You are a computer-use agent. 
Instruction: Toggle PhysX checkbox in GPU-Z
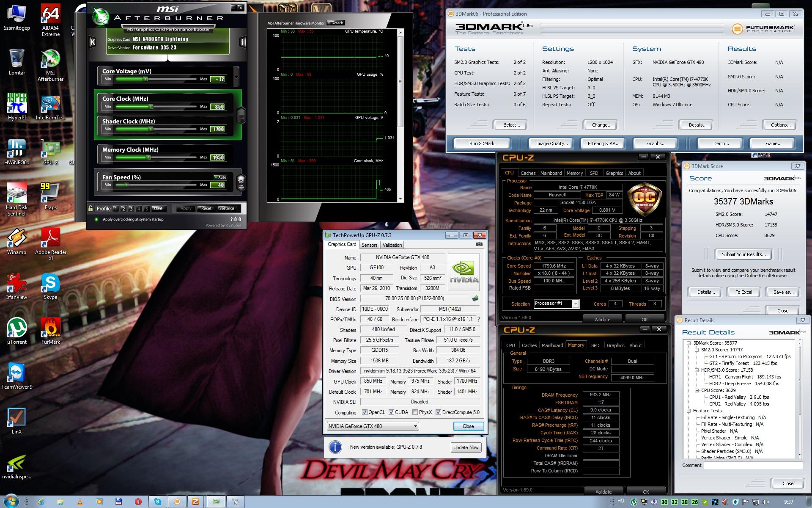[415, 412]
